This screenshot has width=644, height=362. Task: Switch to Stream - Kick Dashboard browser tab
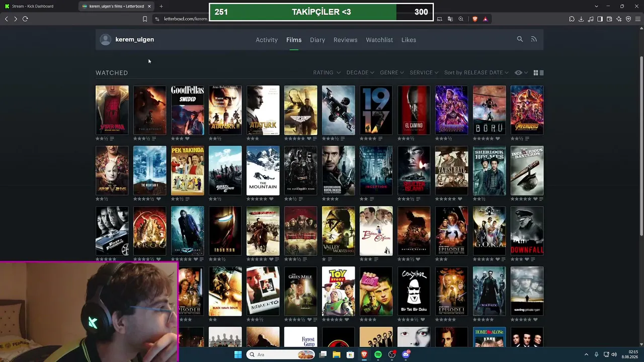click(x=39, y=6)
